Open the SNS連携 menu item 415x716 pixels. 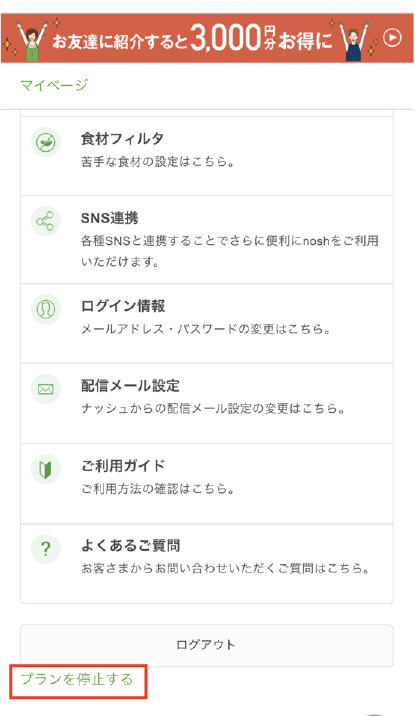207,240
